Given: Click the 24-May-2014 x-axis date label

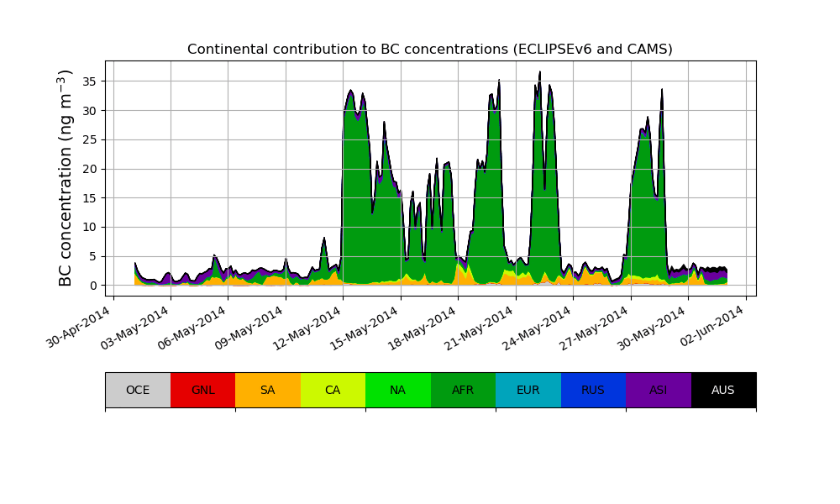Looking at the screenshot, I should point(538,327).
